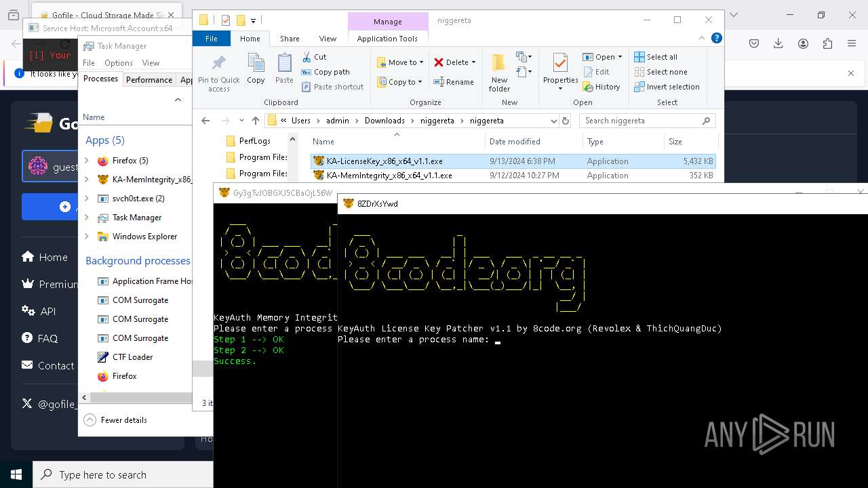
Task: Open the Delete dropdown arrow
Action: (473, 62)
